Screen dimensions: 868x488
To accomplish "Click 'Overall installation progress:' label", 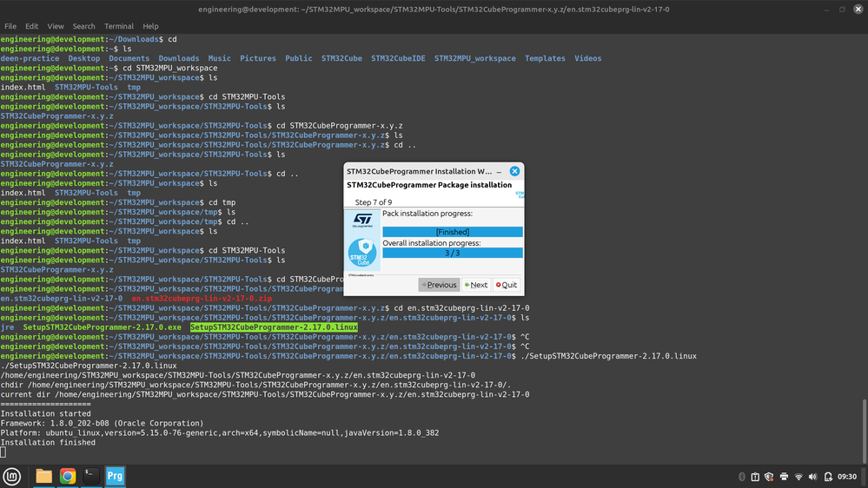I will [432, 243].
